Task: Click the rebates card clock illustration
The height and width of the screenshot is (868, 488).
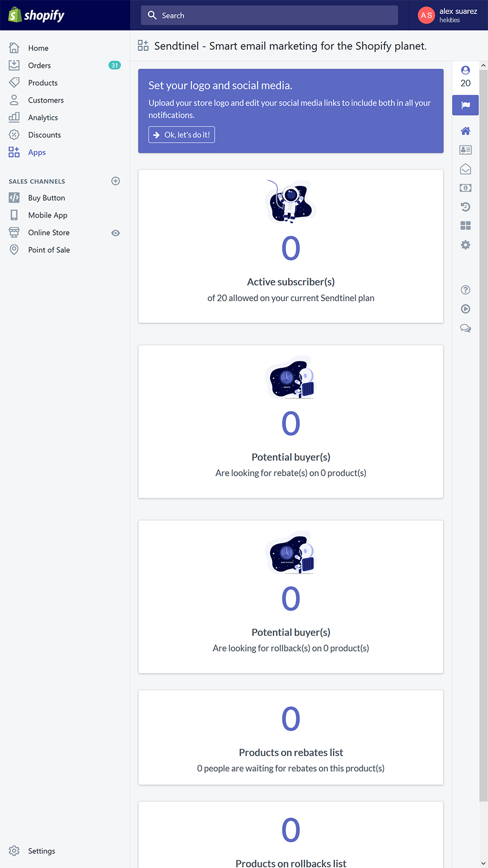Action: (291, 377)
